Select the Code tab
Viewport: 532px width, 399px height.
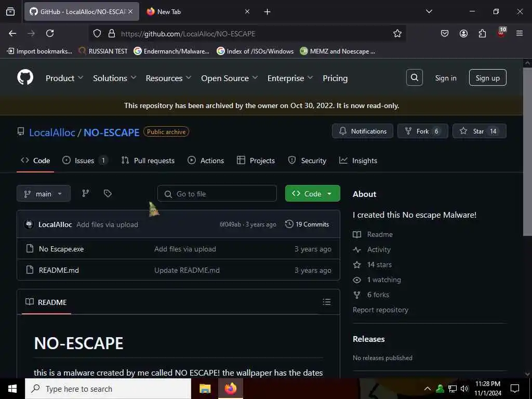tap(35, 161)
